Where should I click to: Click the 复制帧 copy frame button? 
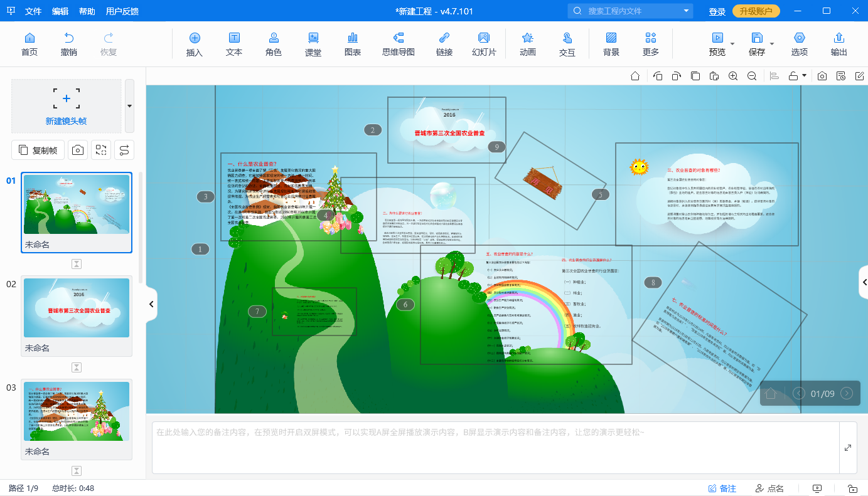38,150
